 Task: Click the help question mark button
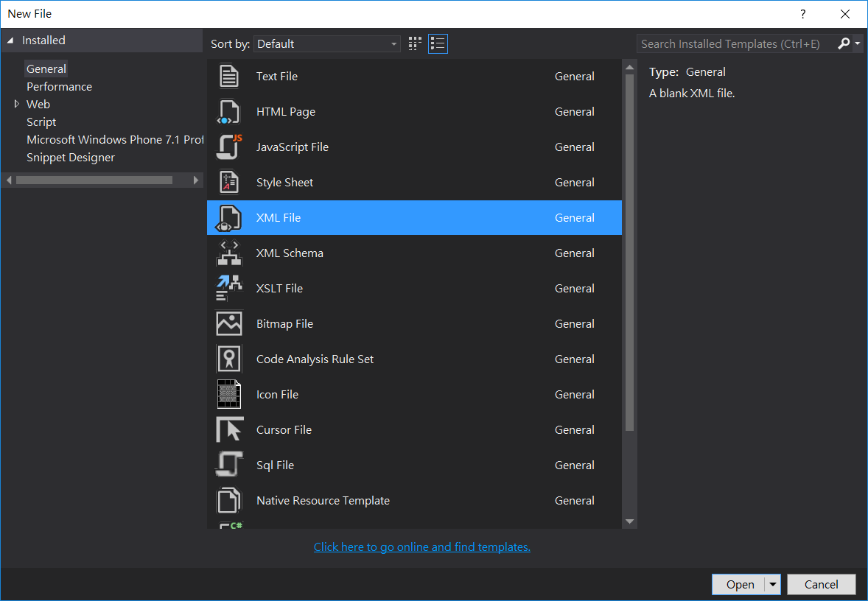pyautogui.click(x=802, y=15)
